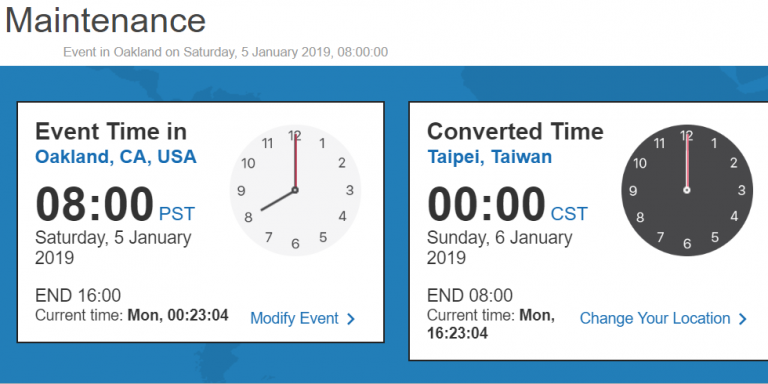
Task: Click the END 08:00 text
Action: (470, 295)
